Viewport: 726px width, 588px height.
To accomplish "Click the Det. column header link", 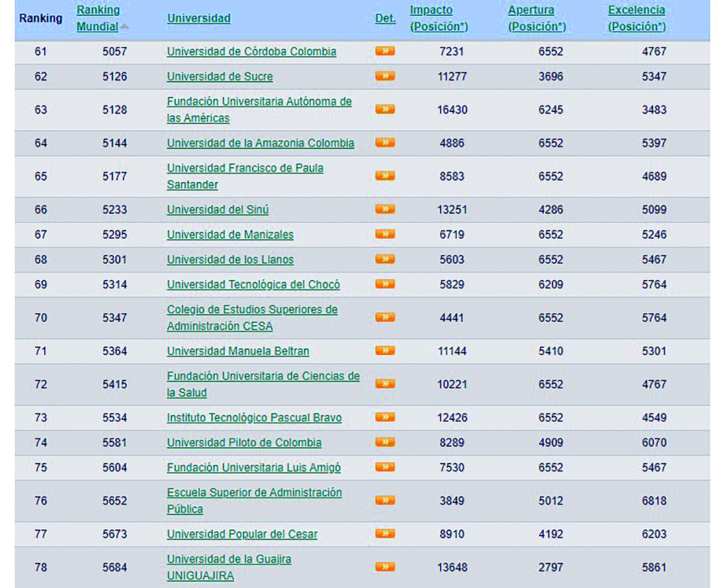I will point(385,18).
